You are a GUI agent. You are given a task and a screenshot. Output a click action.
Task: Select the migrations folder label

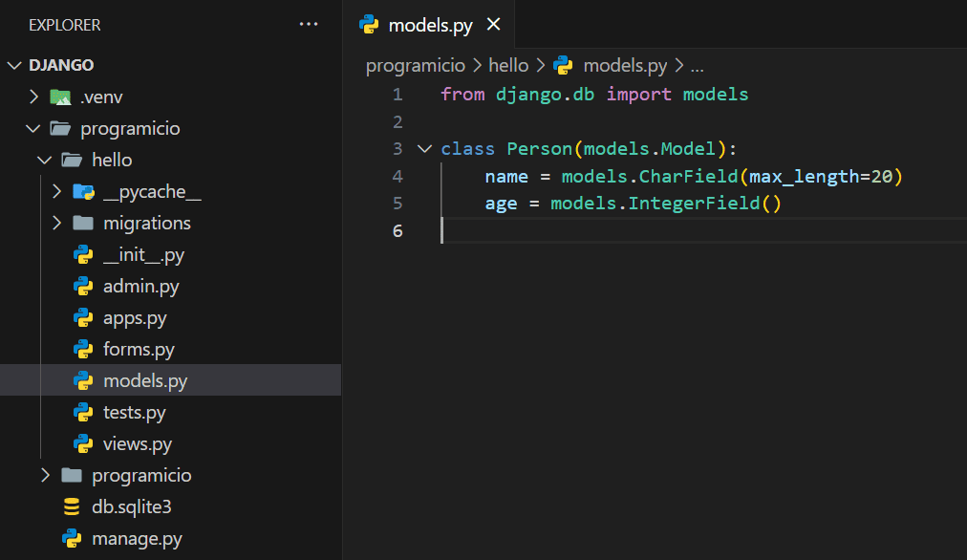(147, 224)
